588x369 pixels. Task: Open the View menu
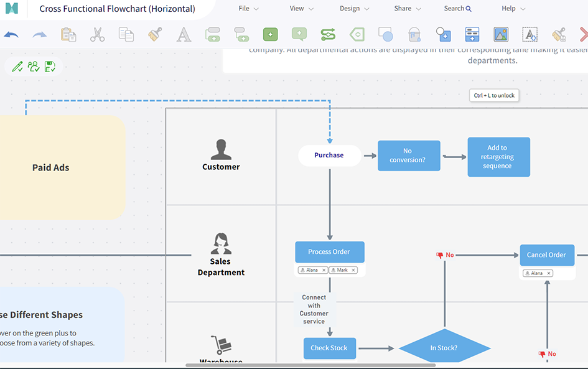pyautogui.click(x=301, y=9)
